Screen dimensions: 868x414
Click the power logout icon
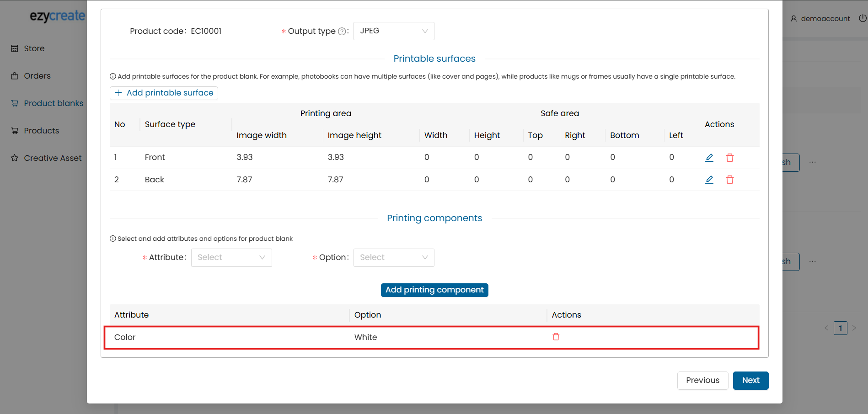863,18
